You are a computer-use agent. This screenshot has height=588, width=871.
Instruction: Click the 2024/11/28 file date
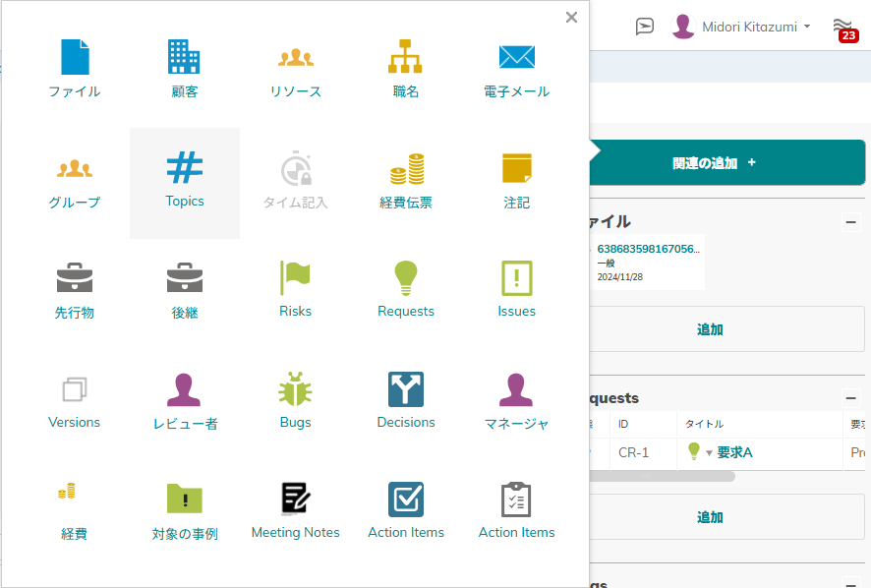[620, 276]
